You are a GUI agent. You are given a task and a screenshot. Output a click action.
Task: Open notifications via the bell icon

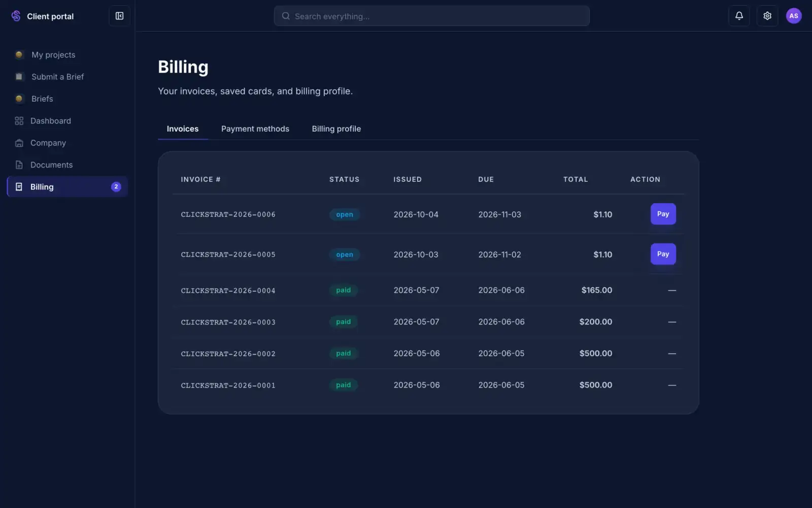(x=739, y=16)
